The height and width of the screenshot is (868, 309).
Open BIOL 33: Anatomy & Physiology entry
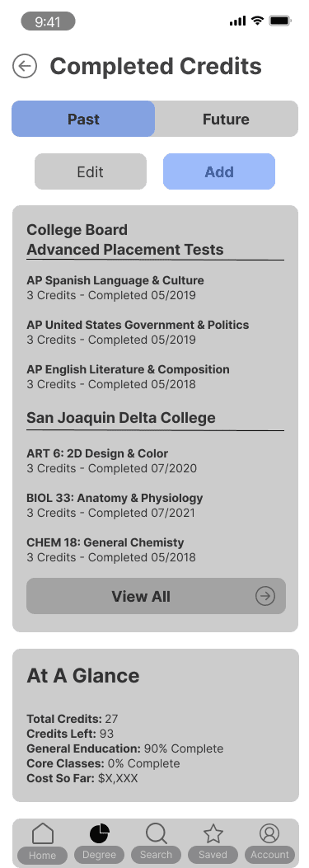click(115, 505)
